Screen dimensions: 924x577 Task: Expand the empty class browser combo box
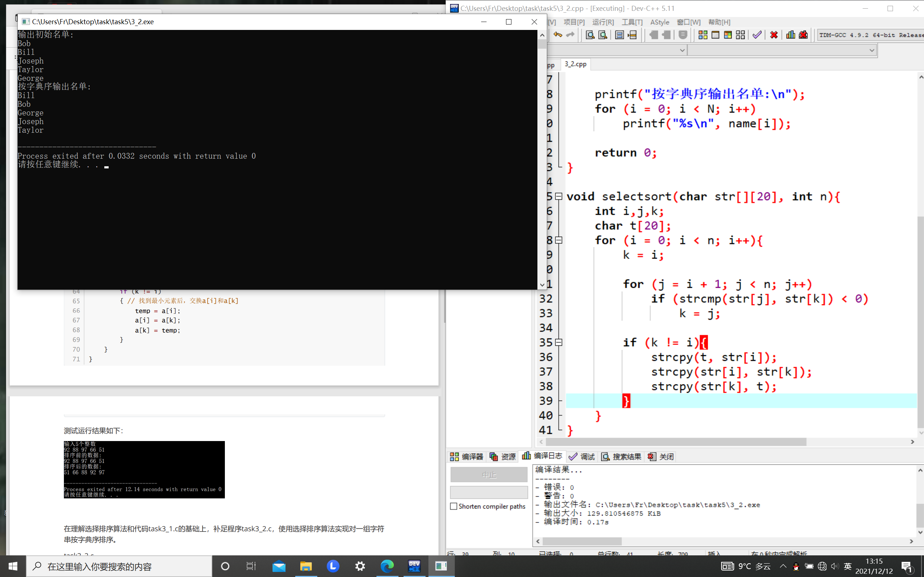coord(872,50)
